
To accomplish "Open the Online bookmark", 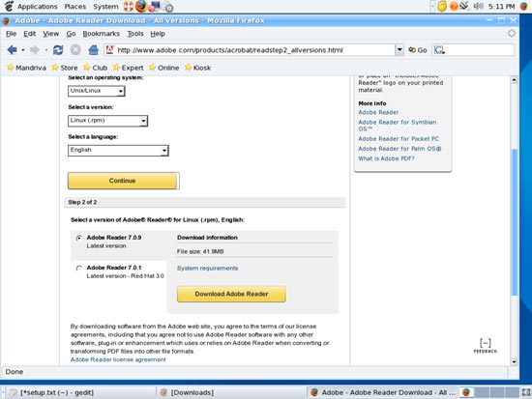I will (x=163, y=68).
